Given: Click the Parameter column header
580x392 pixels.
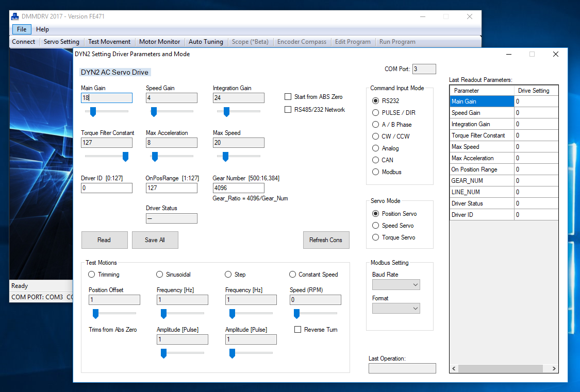Looking at the screenshot, I should click(x=482, y=91).
